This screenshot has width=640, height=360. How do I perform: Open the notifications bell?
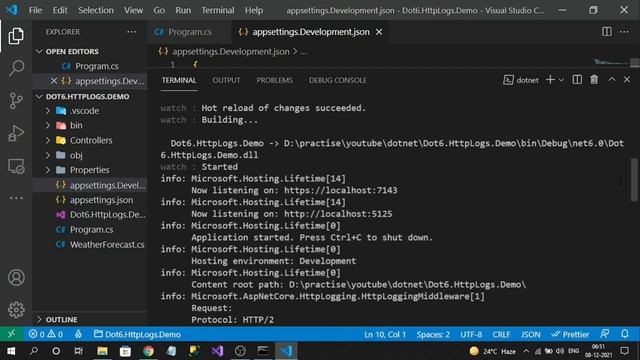coord(625,334)
